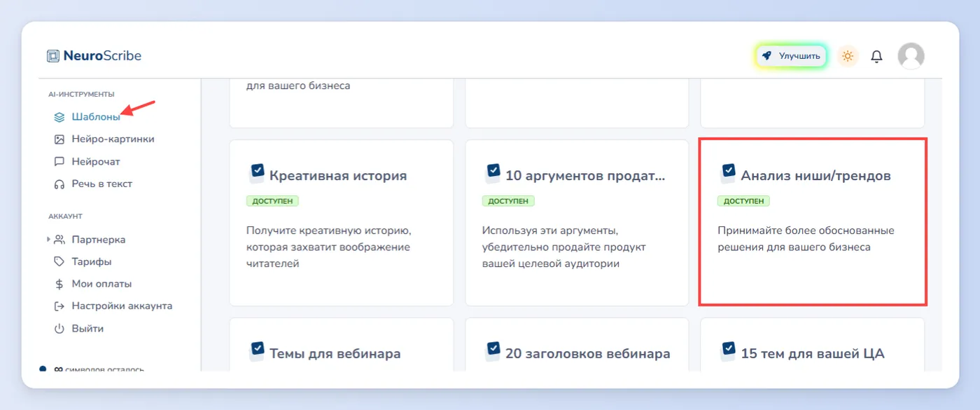The width and height of the screenshot is (980, 410).
Task: Open Настройки аккаунта
Action: (122, 306)
